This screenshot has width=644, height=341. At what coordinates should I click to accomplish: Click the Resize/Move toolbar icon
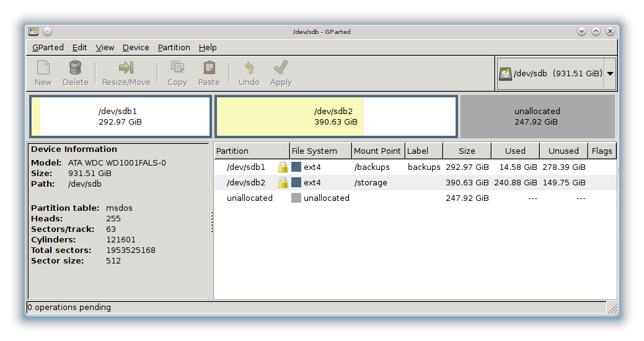coord(126,68)
